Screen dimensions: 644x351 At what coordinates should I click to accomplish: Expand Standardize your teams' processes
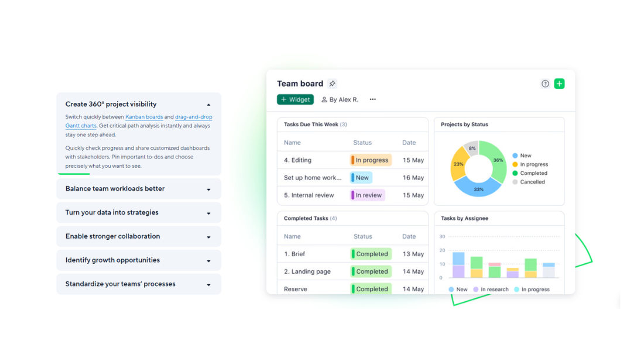coord(208,285)
